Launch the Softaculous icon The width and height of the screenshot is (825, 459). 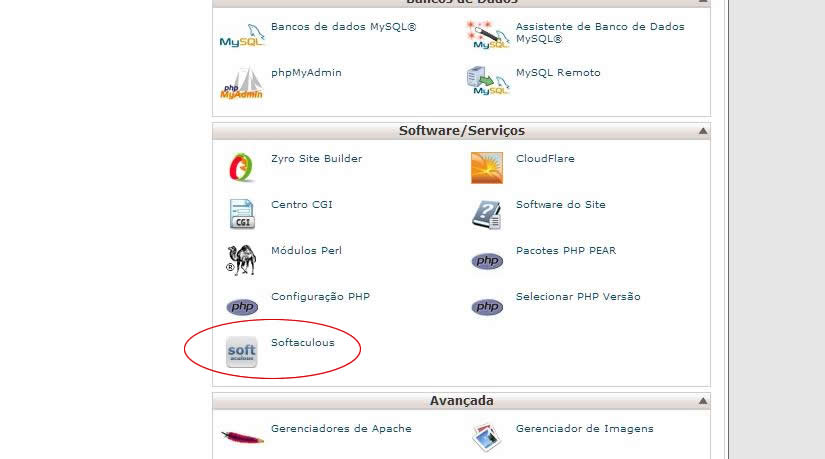pos(242,352)
